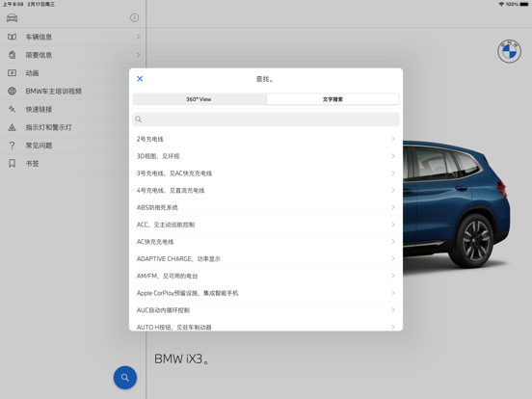532x399 pixels.
Task: Open the 车辆信息 menu item
Action: [73, 37]
